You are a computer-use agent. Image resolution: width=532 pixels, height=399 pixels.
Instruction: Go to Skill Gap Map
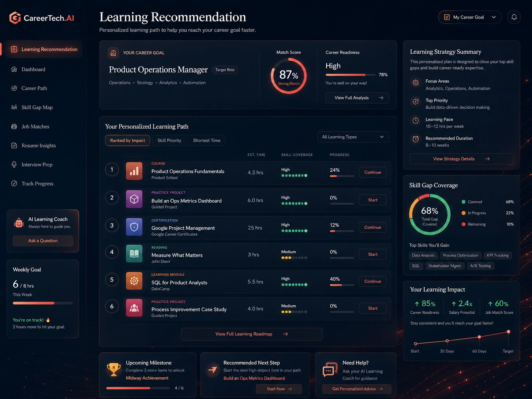tap(37, 107)
